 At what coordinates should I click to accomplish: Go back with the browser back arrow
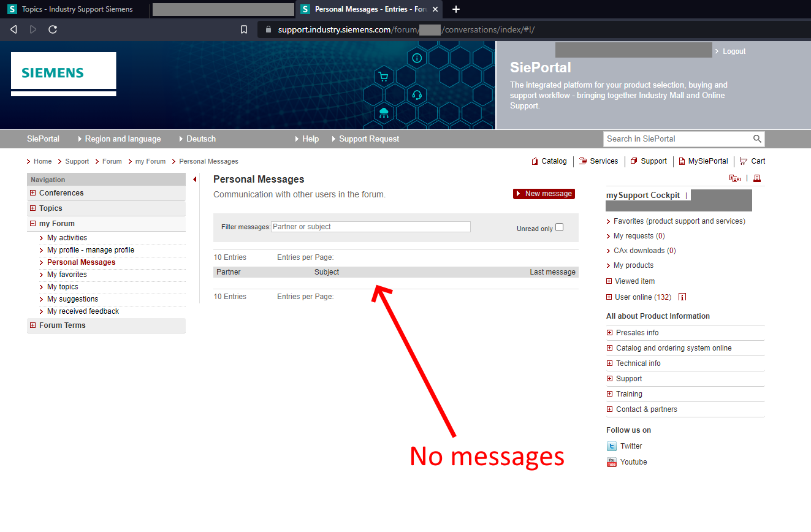[13, 29]
